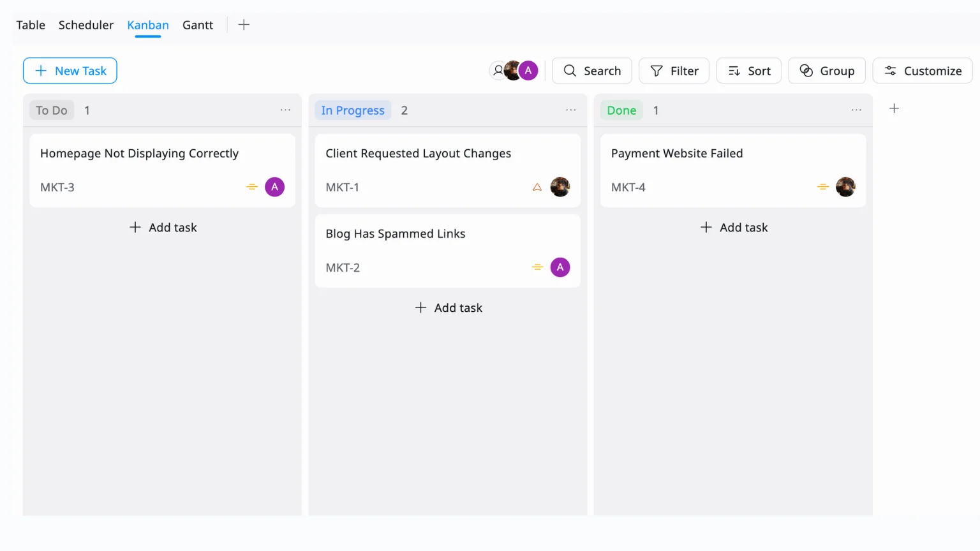Click the plus icon to add a Kanban column
Image resolution: width=980 pixels, height=551 pixels.
click(894, 108)
